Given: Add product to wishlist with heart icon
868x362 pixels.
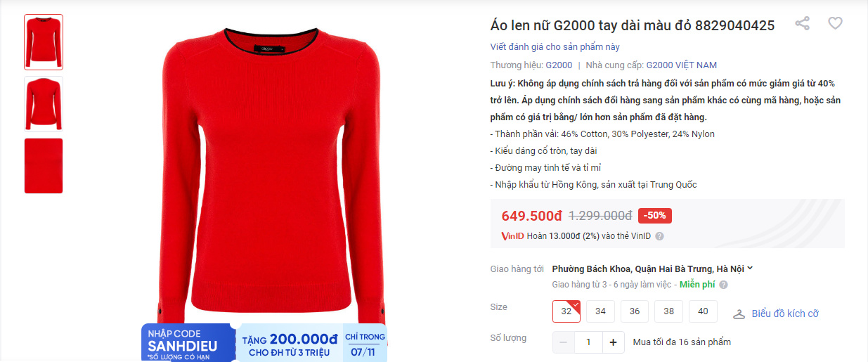Looking at the screenshot, I should coord(835,23).
